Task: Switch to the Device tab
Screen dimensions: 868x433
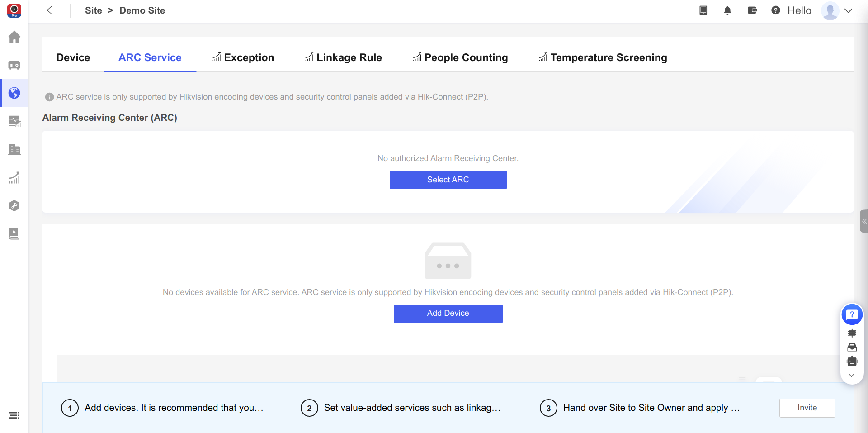Action: pyautogui.click(x=73, y=57)
